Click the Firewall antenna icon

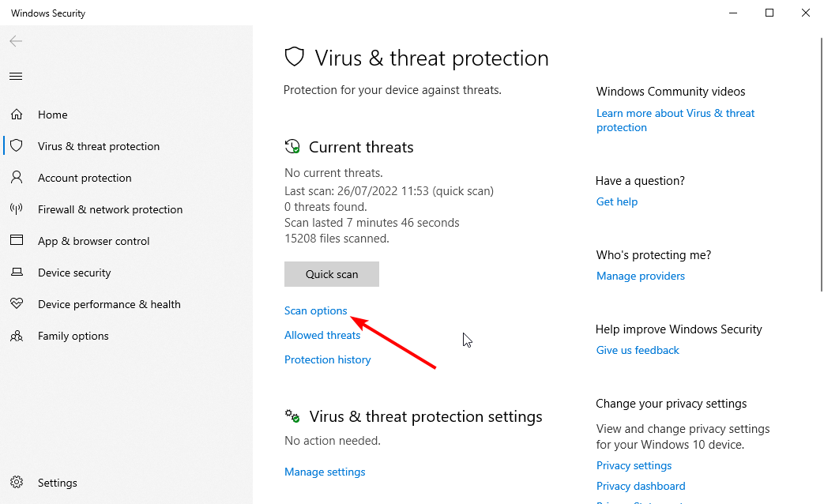click(17, 209)
